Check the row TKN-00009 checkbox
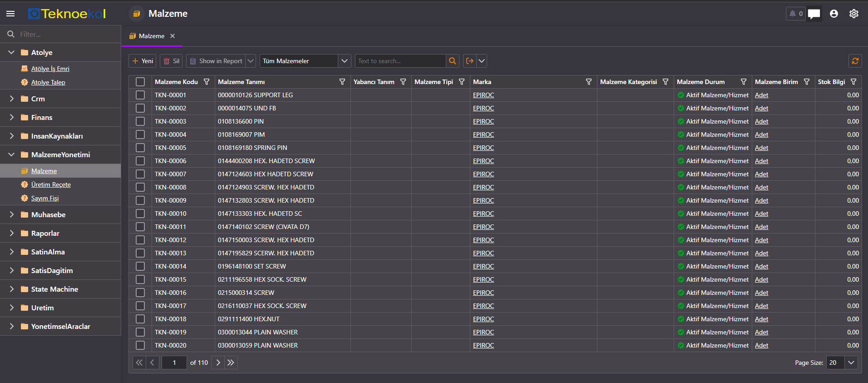The image size is (868, 383). click(x=140, y=200)
